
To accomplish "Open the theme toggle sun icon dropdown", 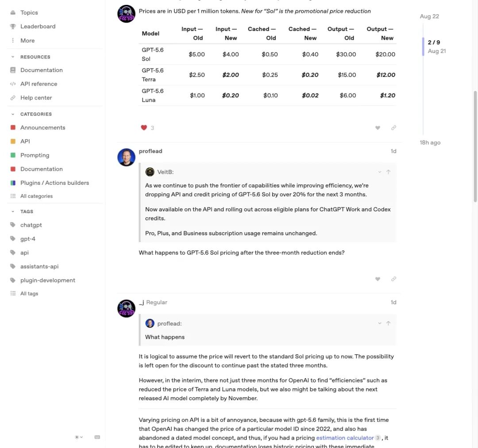I will [79, 437].
